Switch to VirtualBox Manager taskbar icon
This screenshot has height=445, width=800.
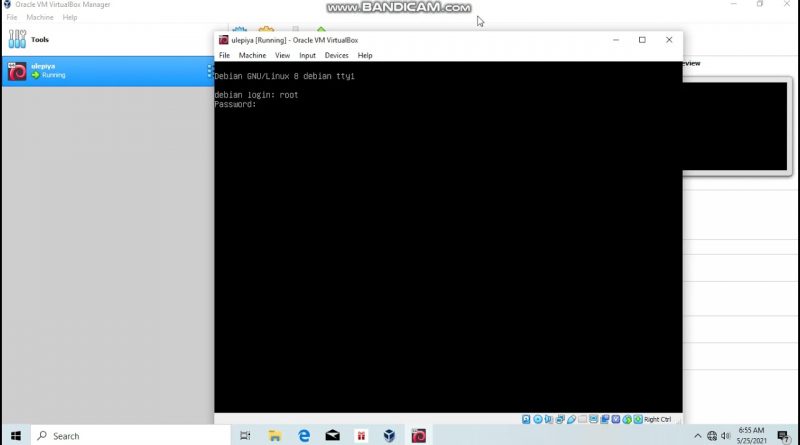pos(389,436)
